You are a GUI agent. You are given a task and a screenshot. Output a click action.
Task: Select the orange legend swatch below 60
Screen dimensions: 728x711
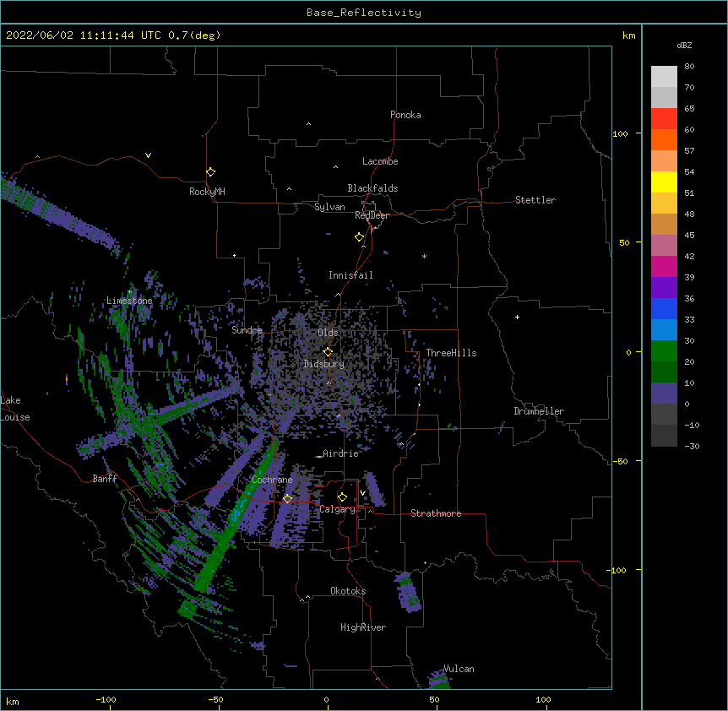click(x=664, y=139)
